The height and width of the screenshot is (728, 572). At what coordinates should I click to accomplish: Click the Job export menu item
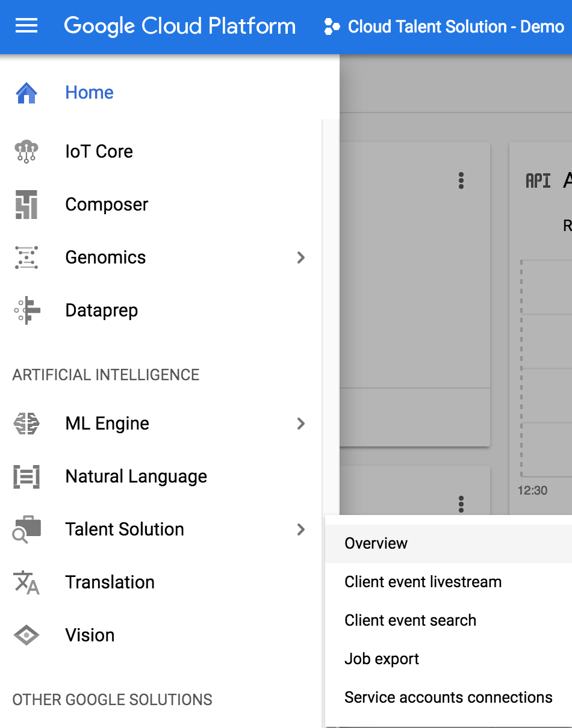coord(382,659)
